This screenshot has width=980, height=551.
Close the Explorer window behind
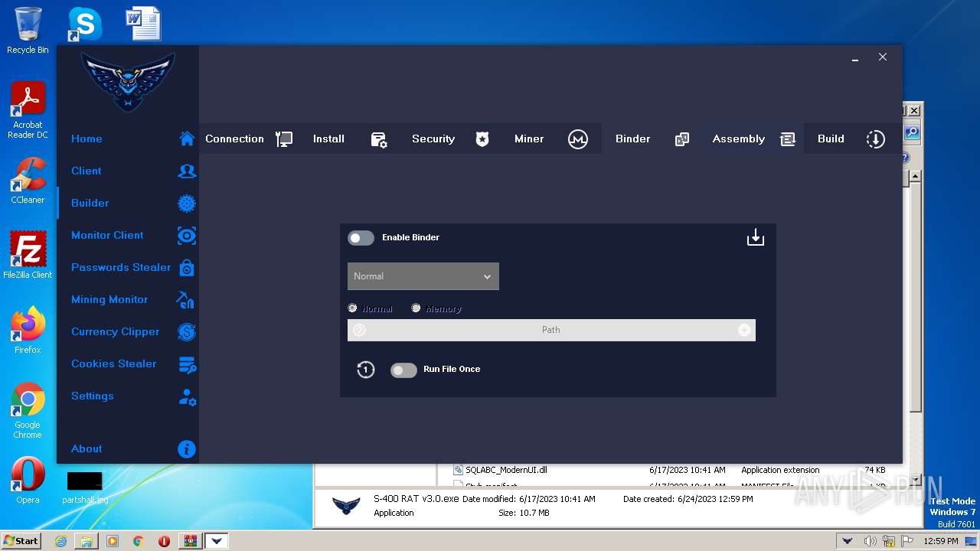(x=913, y=110)
